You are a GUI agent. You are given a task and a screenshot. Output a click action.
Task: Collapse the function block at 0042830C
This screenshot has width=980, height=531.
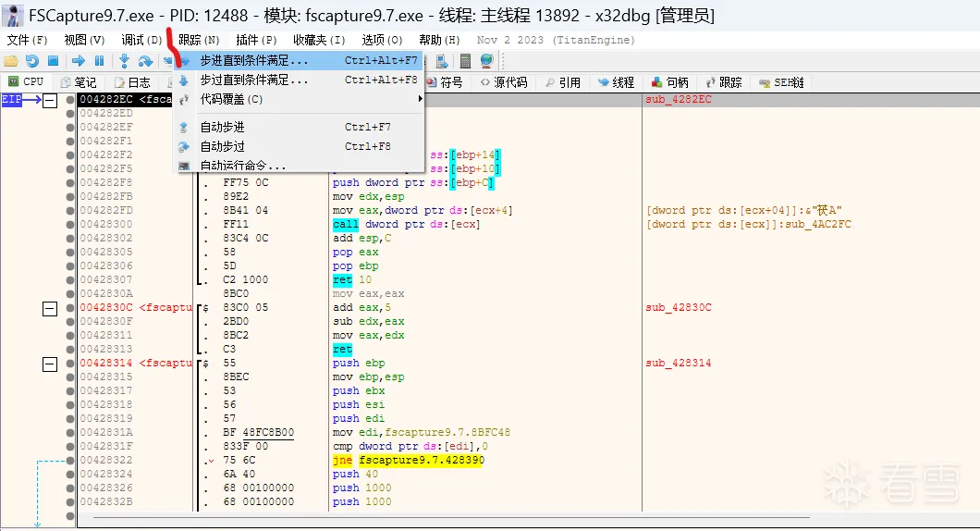pyautogui.click(x=50, y=308)
